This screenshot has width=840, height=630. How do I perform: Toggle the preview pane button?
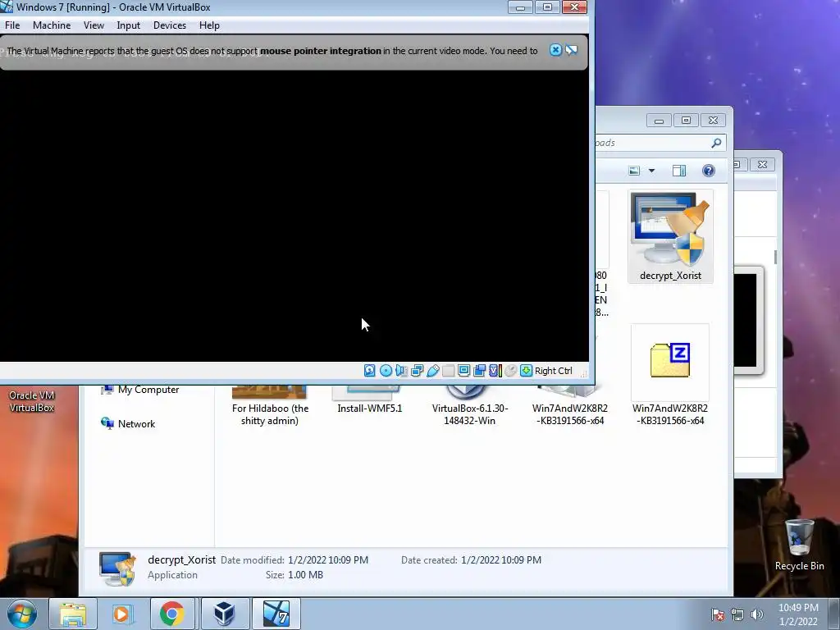click(678, 171)
